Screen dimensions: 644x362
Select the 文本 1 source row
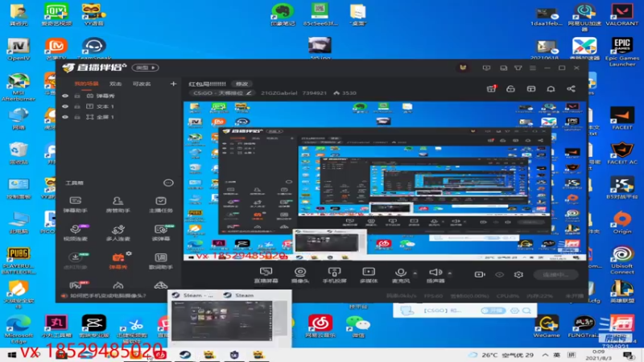click(x=118, y=106)
